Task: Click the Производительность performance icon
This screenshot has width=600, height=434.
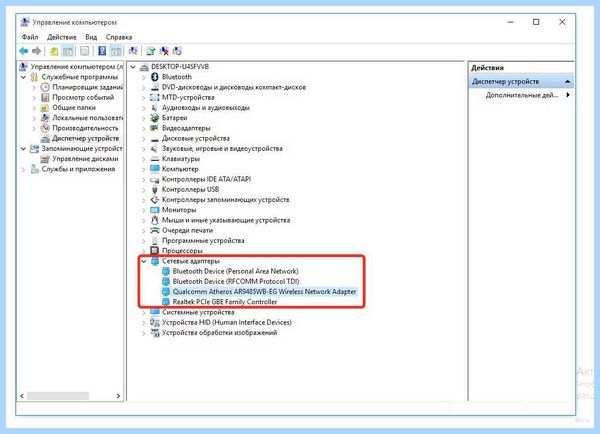Action: [x=45, y=128]
